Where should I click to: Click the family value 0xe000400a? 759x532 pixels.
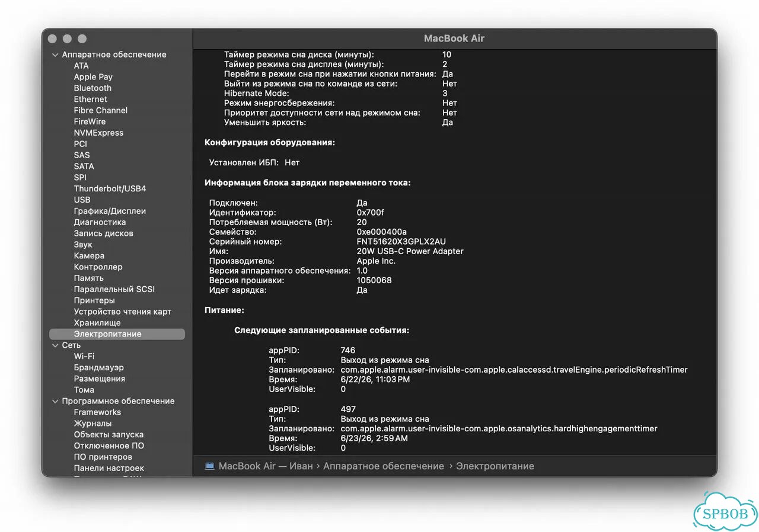(x=382, y=232)
